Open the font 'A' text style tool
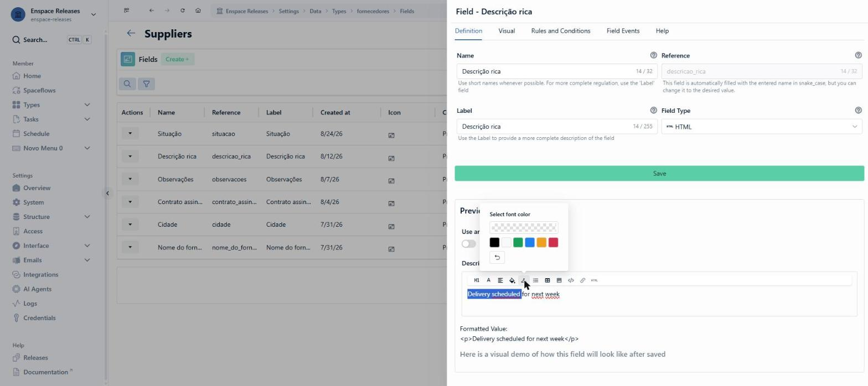The width and height of the screenshot is (868, 386). tap(488, 280)
